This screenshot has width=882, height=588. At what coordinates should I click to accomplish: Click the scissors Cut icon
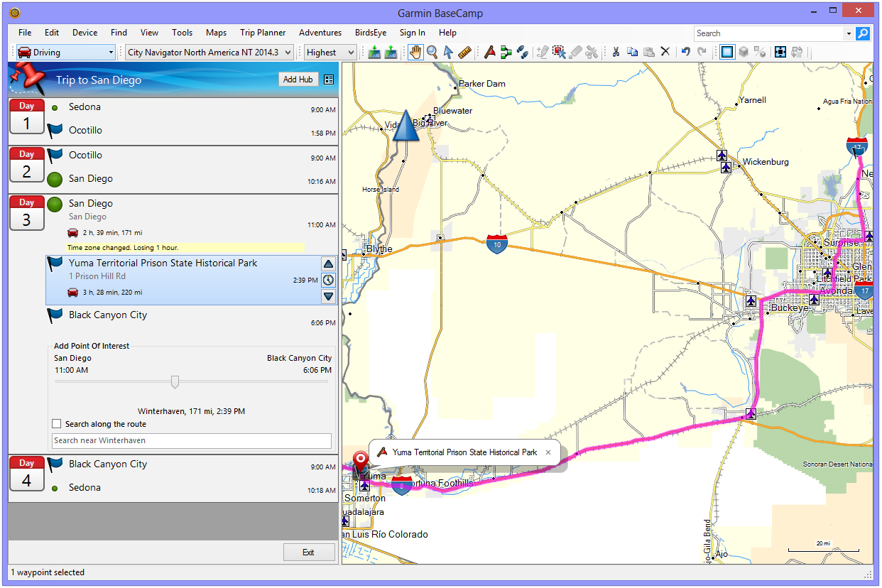tap(616, 52)
